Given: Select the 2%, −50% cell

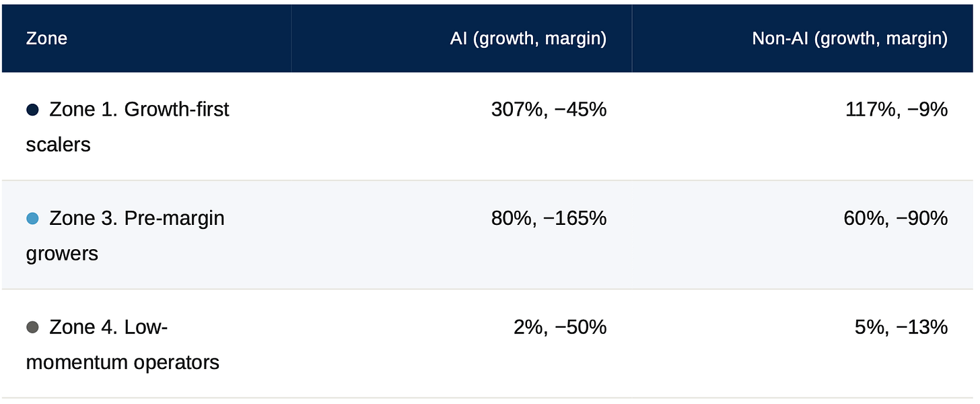Looking at the screenshot, I should [560, 327].
